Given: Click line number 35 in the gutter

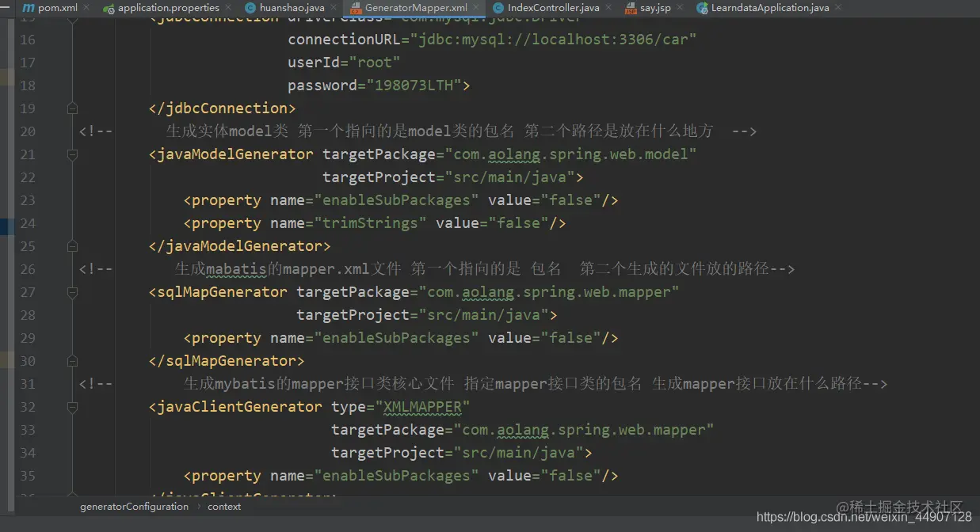Looking at the screenshot, I should point(28,476).
